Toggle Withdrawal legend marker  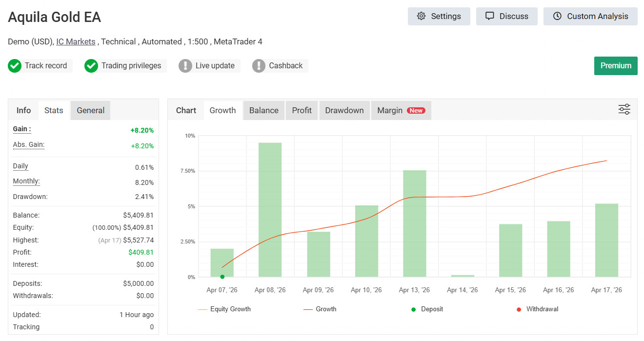(x=537, y=309)
